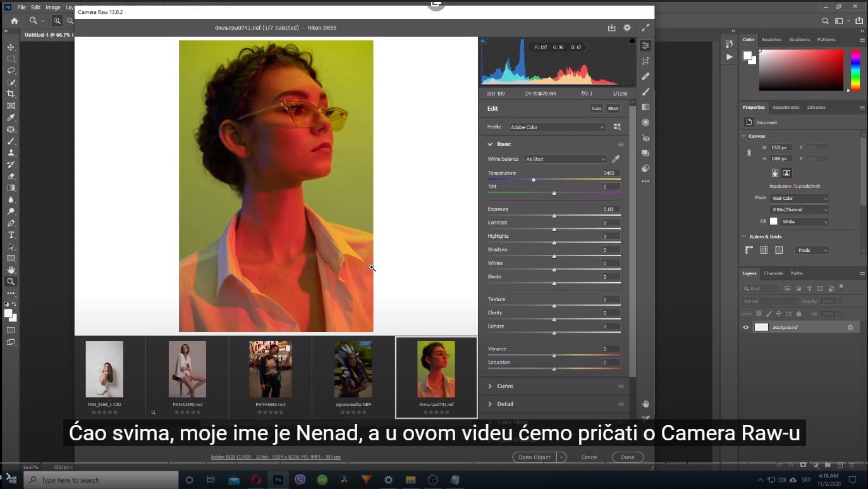
Task: Select Camera Raw Crop and Rotate tool
Action: [x=645, y=61]
